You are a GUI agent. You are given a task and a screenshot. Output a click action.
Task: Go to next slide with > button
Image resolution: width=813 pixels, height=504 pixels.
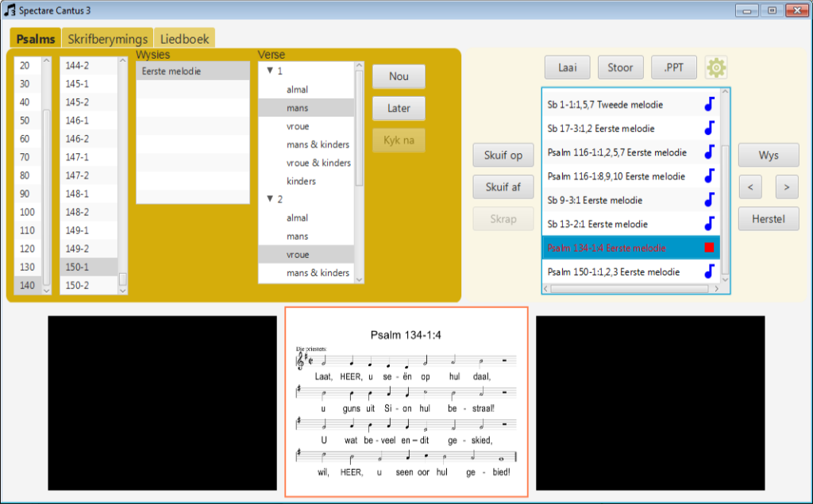point(786,187)
